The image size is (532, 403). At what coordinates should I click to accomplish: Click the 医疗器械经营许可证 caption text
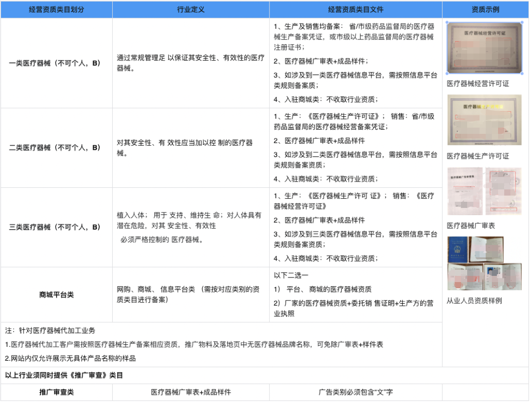[478, 83]
